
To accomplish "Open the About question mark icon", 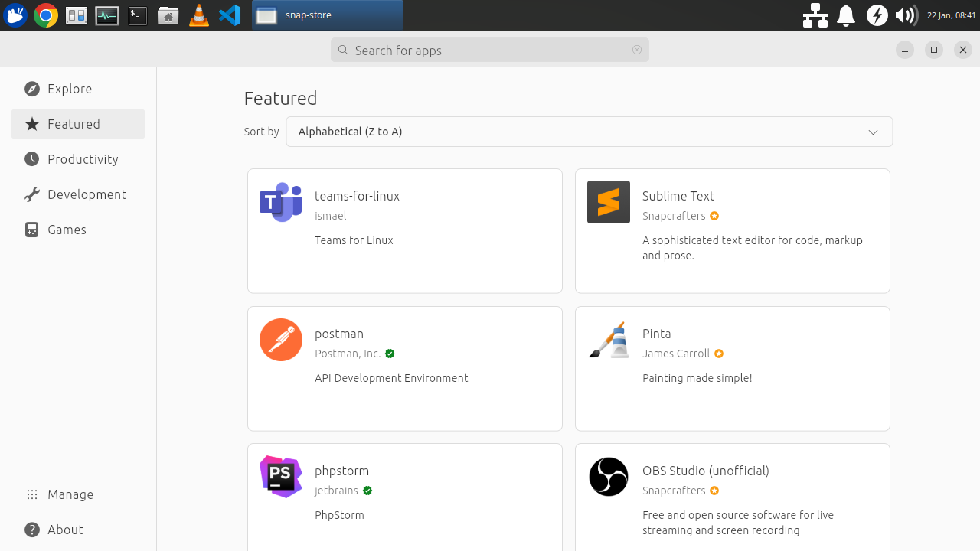I will pyautogui.click(x=31, y=530).
